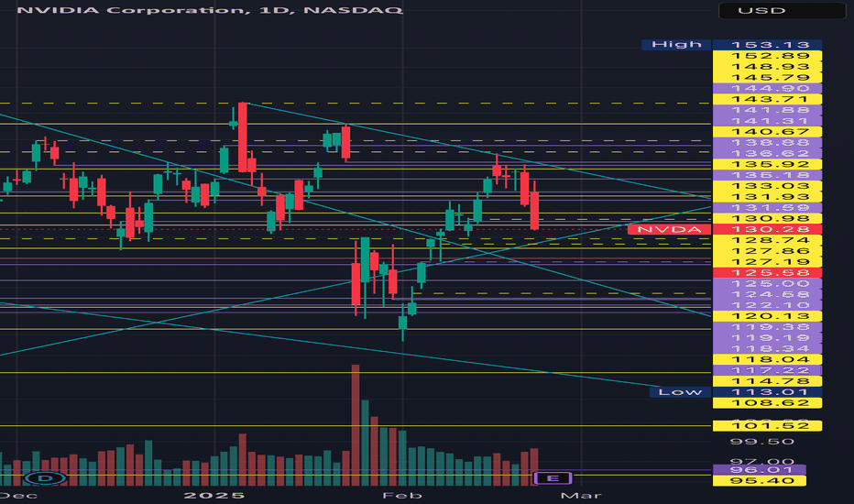This screenshot has height=504, width=854.
Task: Click the 128.74 price label
Action: click(x=767, y=240)
